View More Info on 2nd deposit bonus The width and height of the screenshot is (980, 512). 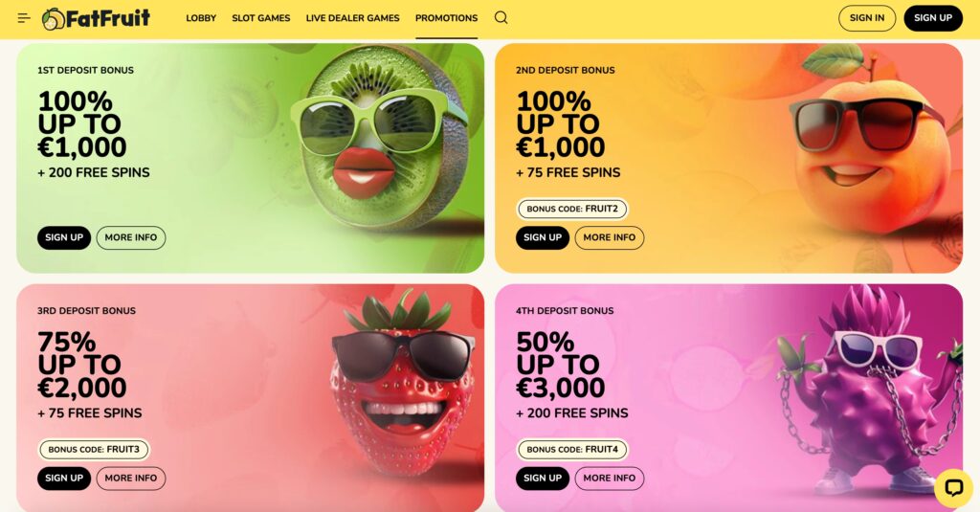click(x=610, y=237)
